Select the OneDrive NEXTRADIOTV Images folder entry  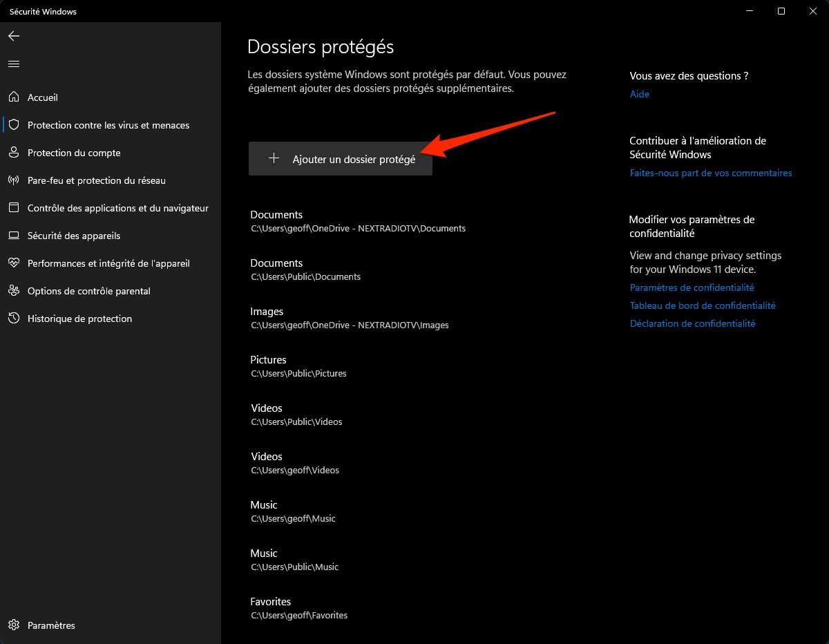click(x=350, y=318)
